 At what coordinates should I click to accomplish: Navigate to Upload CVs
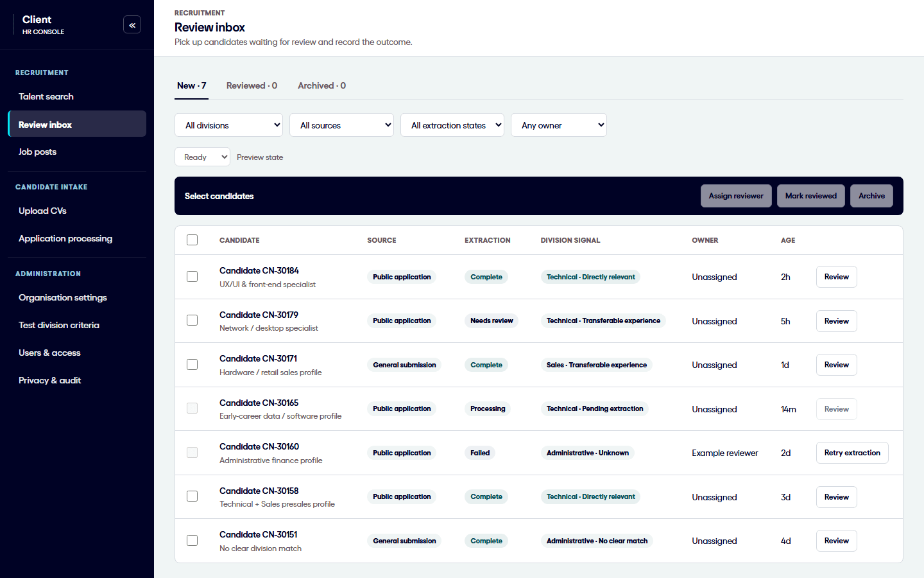click(x=77, y=211)
